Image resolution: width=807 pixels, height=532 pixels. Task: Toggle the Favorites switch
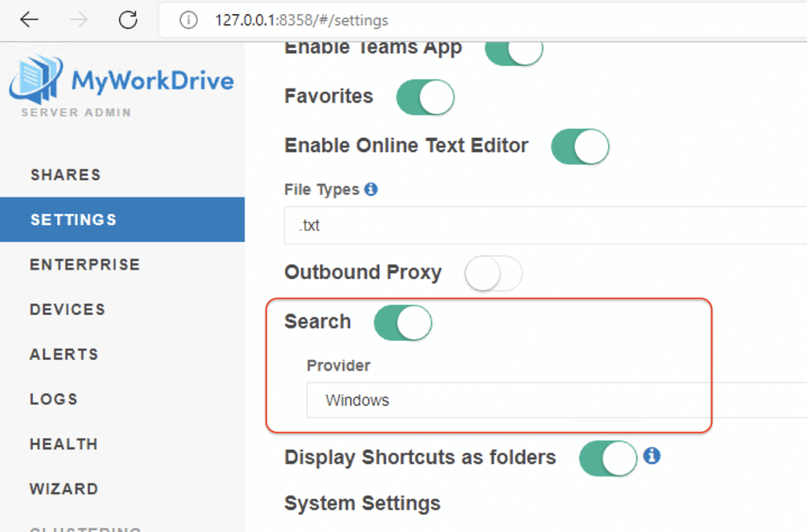425,97
